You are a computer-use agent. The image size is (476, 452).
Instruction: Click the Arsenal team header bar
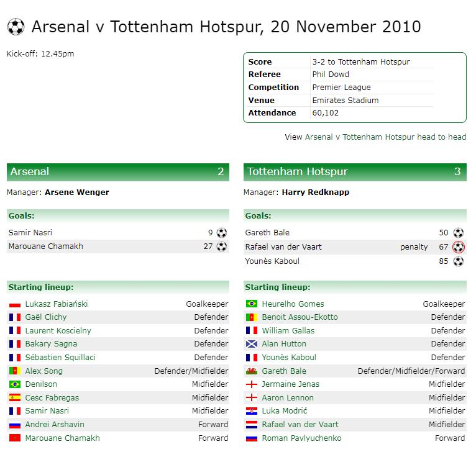[x=118, y=172]
